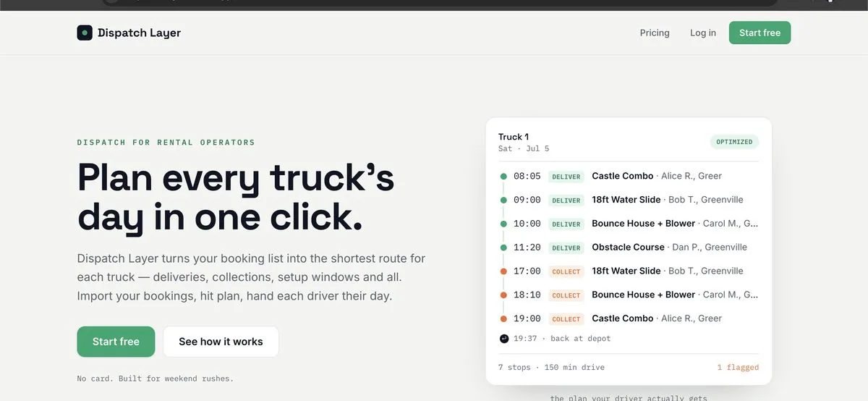
Task: Click the DELIVER tag at 09:00
Action: pyautogui.click(x=566, y=200)
